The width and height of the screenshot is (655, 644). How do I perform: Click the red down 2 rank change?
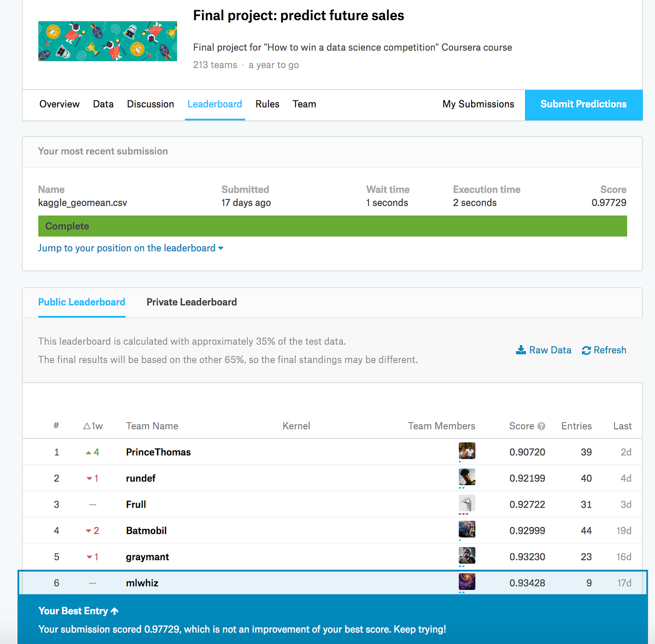[x=93, y=531]
